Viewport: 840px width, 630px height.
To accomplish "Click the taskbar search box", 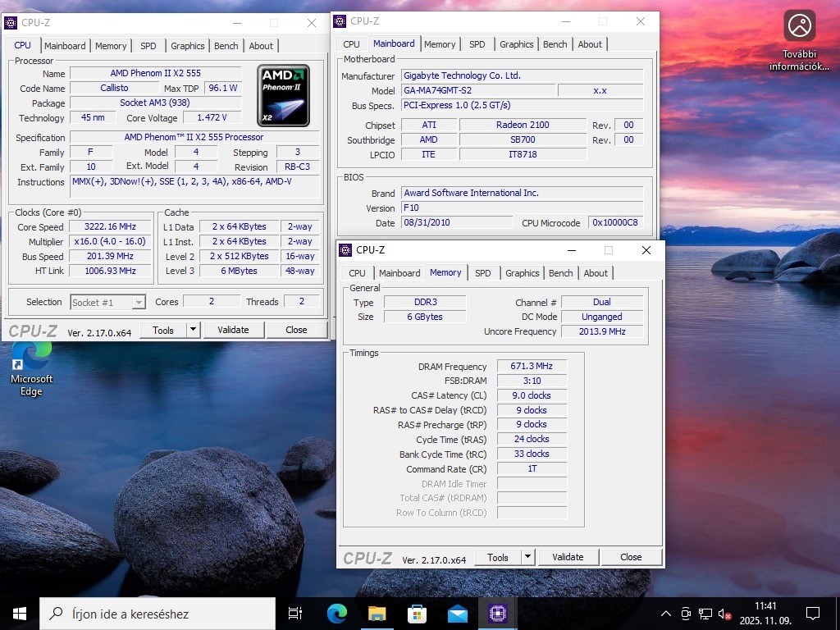I will pyautogui.click(x=160, y=614).
